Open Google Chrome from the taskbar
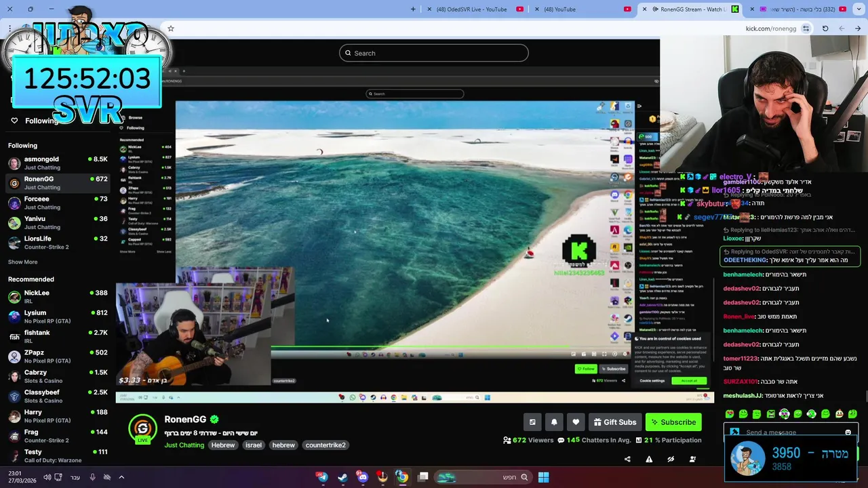Viewport: 868px width, 488px height. point(402,477)
